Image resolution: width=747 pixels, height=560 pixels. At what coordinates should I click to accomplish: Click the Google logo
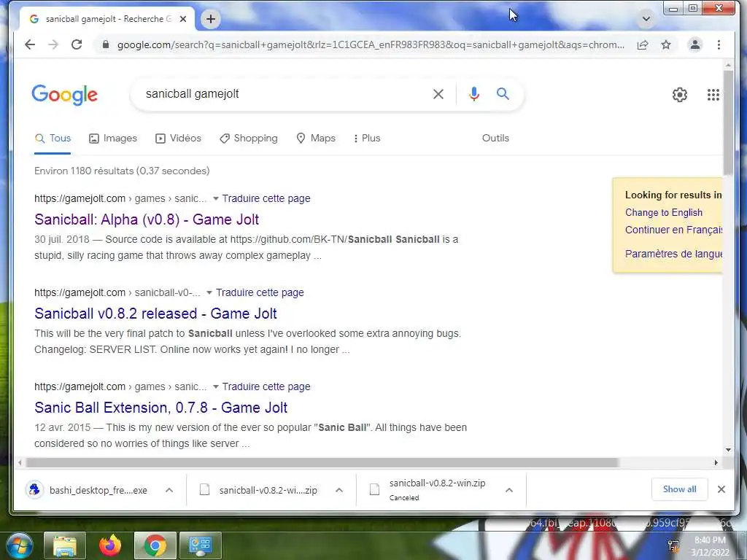(65, 95)
